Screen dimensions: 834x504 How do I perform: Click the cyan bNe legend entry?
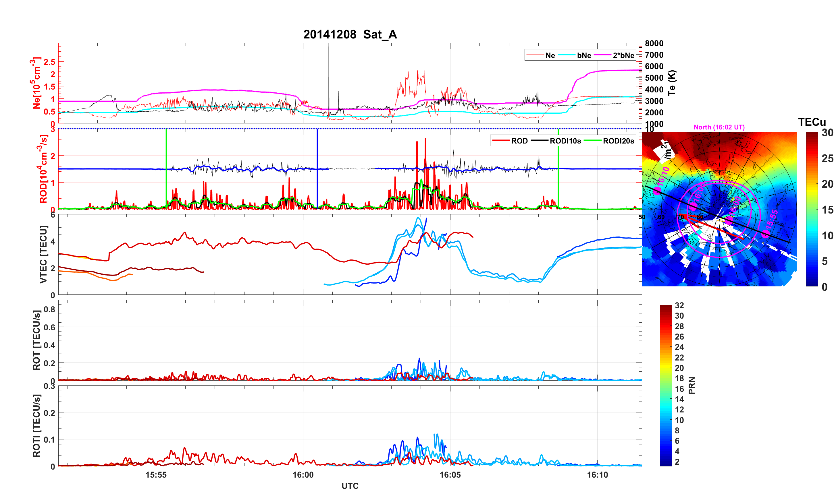[567, 55]
